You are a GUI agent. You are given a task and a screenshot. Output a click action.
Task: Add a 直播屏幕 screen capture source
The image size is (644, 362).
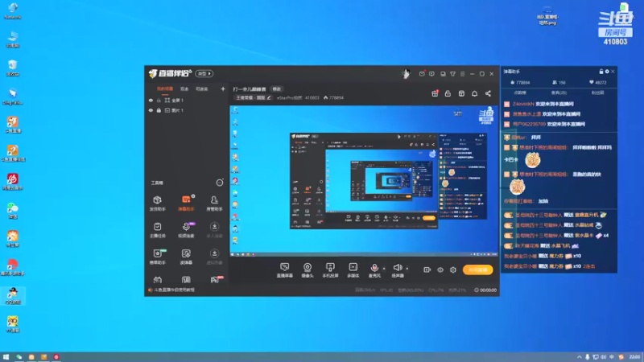285,270
